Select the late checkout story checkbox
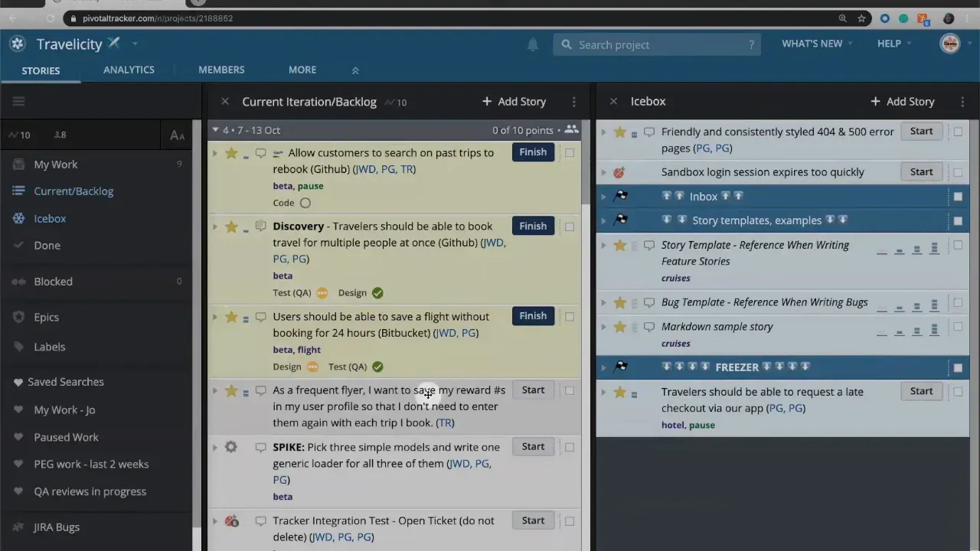 [958, 391]
